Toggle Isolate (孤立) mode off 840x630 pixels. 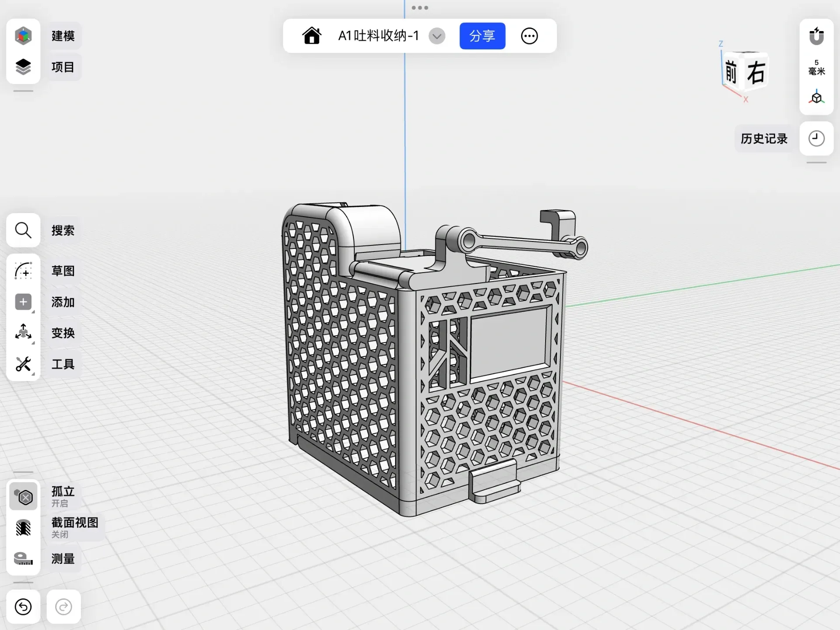24,497
